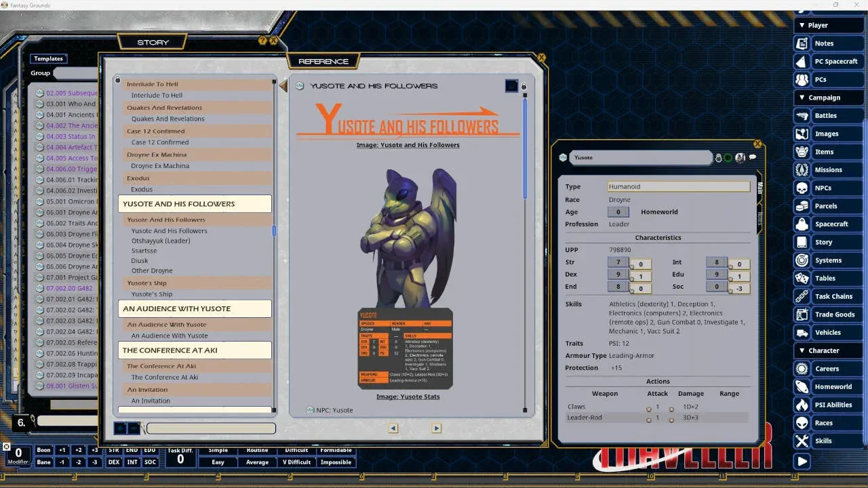The width and height of the screenshot is (868, 488).
Task: Toggle the lock icon in Yusote NPC header
Action: (x=719, y=158)
